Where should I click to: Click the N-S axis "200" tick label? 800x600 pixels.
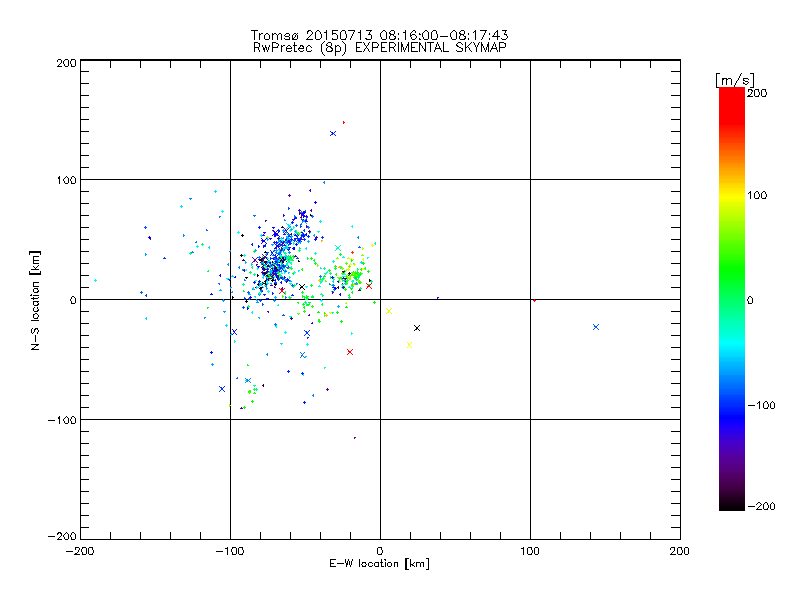[66, 63]
